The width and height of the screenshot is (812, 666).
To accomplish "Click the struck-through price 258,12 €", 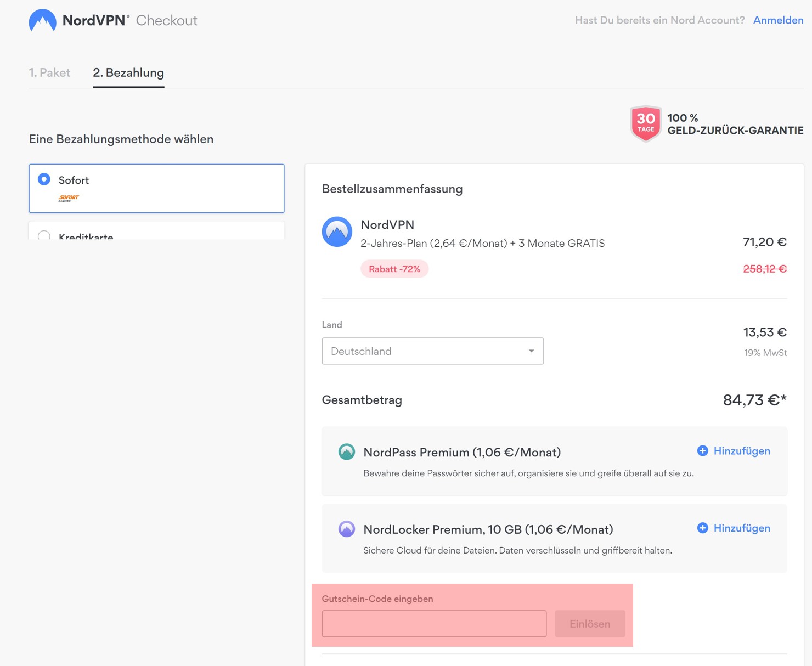I will tap(765, 269).
